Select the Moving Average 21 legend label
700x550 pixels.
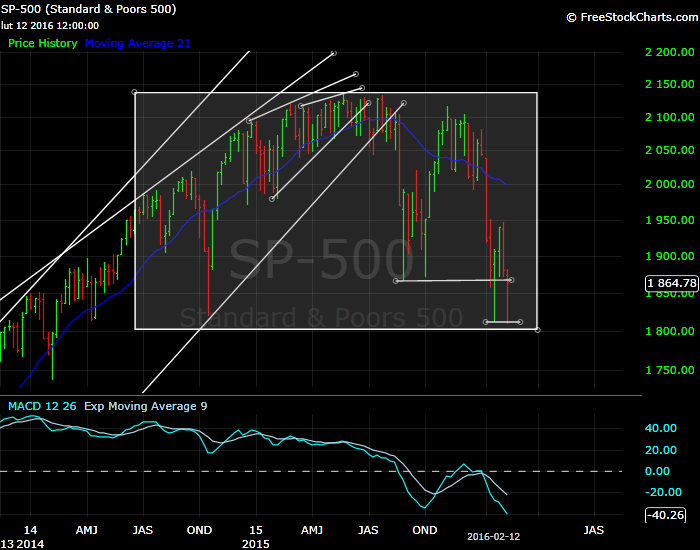138,43
